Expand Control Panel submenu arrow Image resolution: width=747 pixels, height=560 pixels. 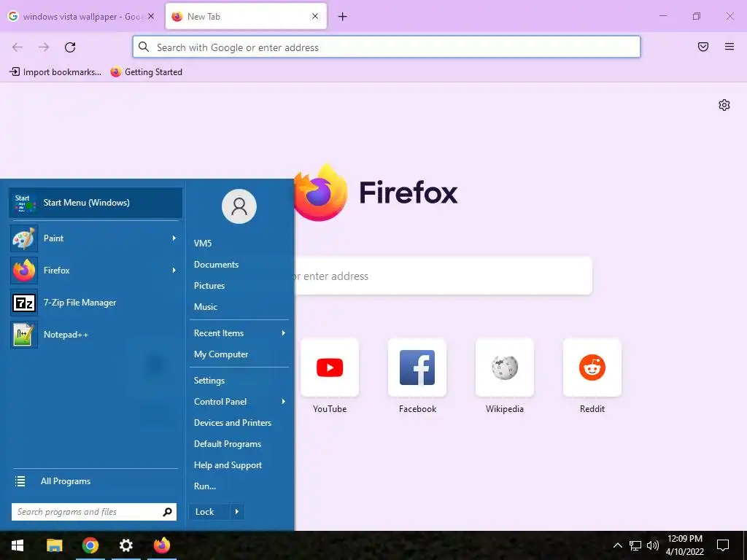pos(284,402)
